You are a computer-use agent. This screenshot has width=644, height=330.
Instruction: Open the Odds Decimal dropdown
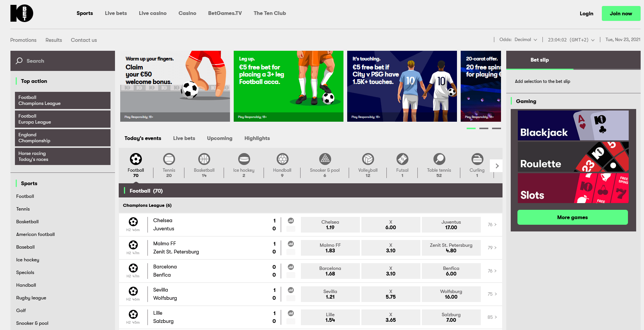pyautogui.click(x=519, y=40)
